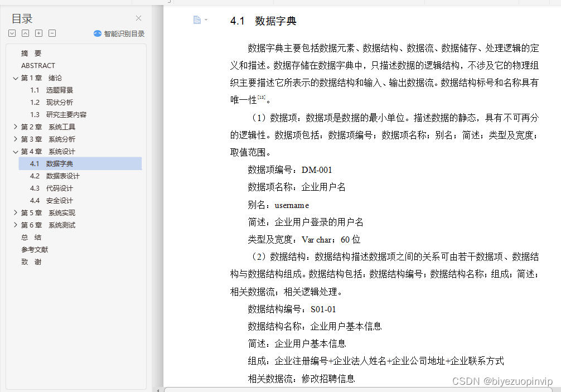Click the text 相关数据流：修改招聘信息

click(301, 379)
